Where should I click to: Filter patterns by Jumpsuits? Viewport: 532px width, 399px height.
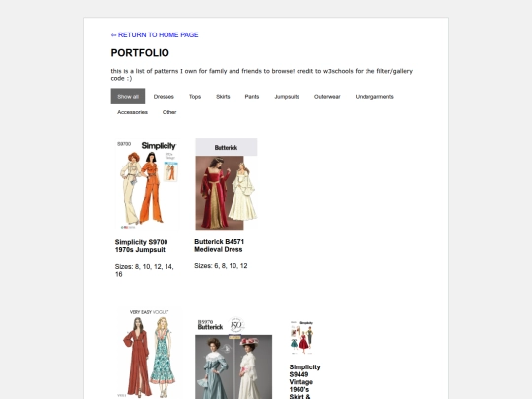point(287,97)
